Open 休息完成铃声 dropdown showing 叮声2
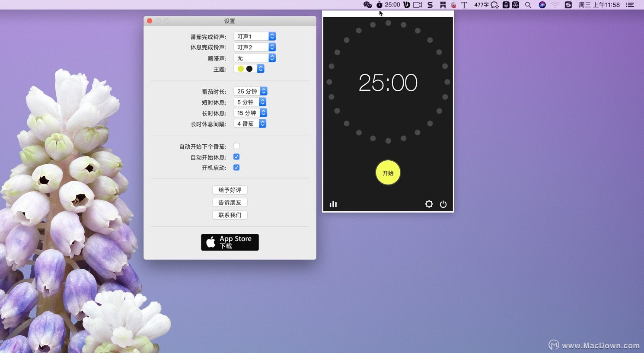The height and width of the screenshot is (353, 644). 255,47
